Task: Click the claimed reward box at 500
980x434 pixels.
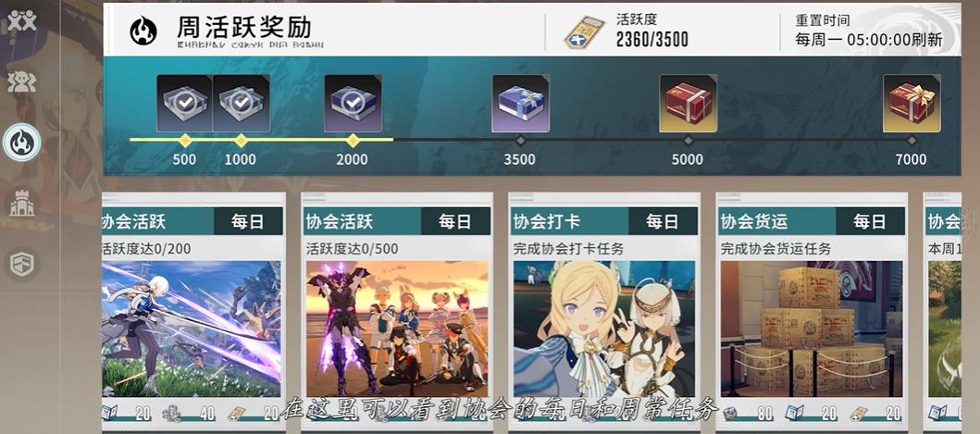Action: coord(184,104)
